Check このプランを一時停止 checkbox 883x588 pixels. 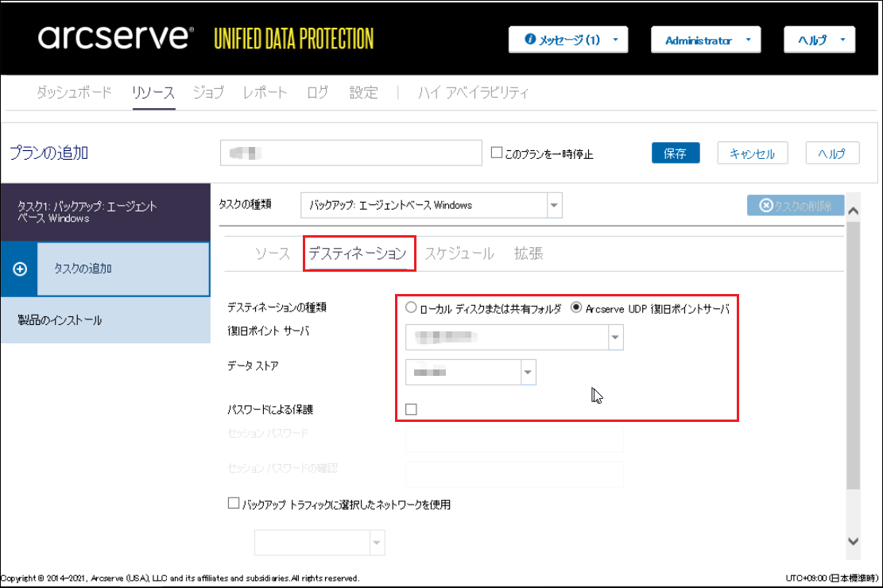pyautogui.click(x=496, y=153)
